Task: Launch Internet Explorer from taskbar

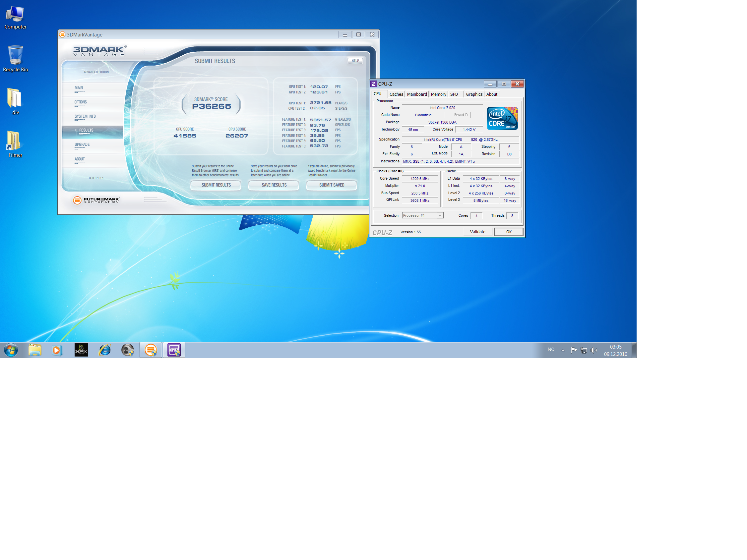Action: pos(105,350)
